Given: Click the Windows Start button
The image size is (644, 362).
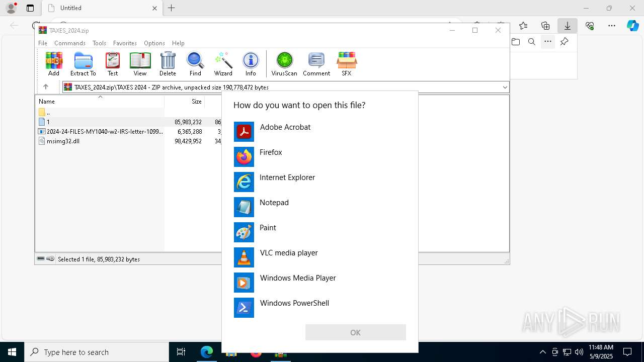Looking at the screenshot, I should pos(12,352).
